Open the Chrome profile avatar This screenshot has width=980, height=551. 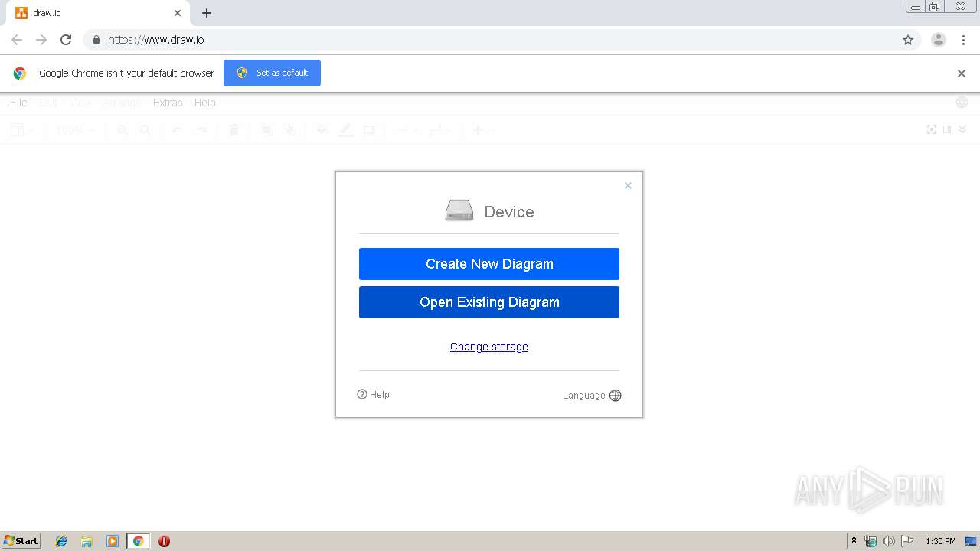pyautogui.click(x=939, y=40)
